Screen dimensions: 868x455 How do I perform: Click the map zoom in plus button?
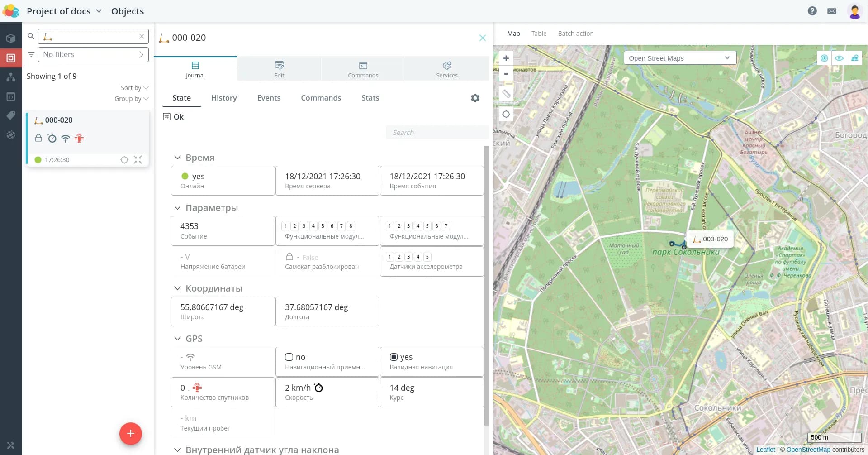pos(506,58)
